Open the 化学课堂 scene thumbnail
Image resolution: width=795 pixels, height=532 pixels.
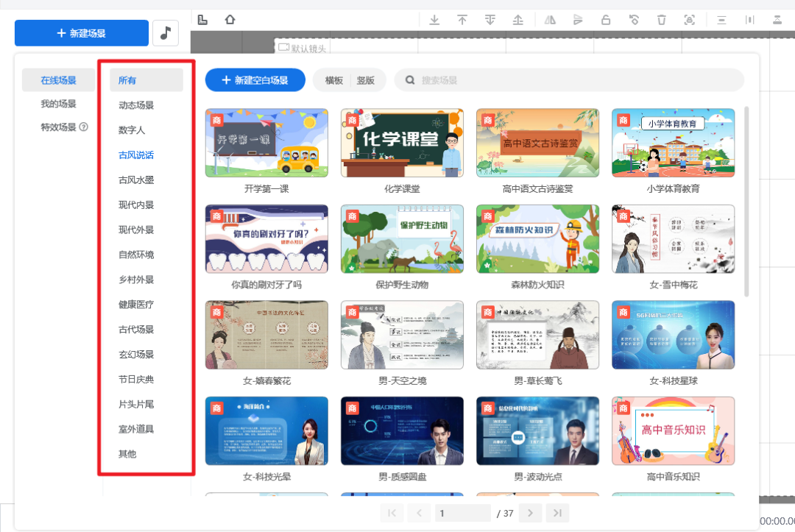pyautogui.click(x=402, y=143)
